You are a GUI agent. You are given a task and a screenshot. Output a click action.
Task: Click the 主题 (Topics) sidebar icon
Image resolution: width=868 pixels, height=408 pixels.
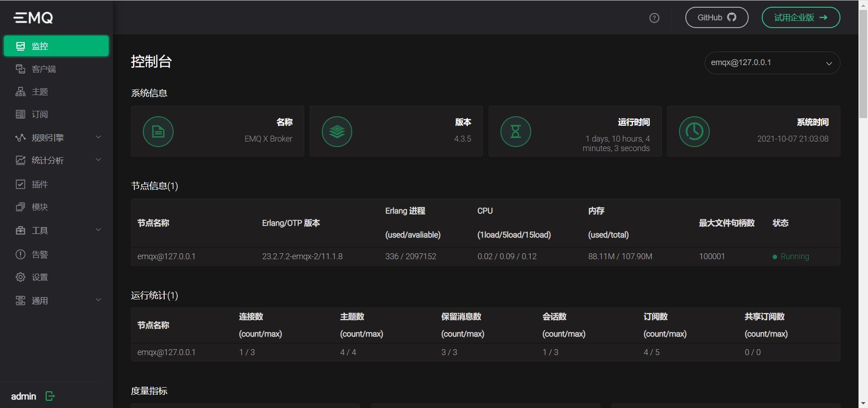(x=21, y=91)
